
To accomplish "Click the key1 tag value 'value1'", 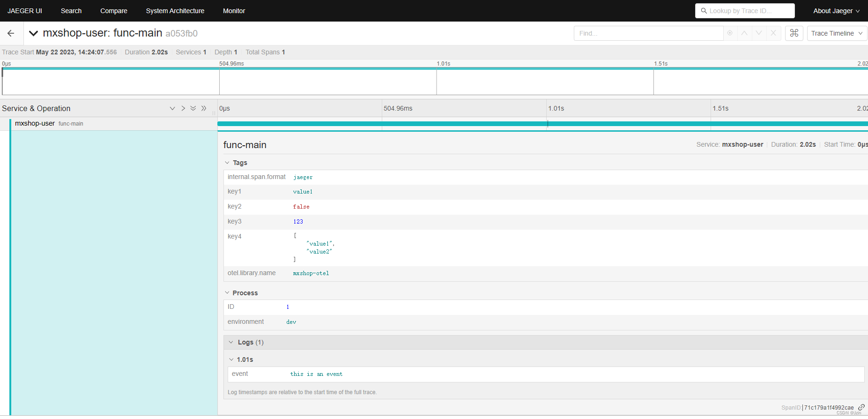I will pos(303,192).
